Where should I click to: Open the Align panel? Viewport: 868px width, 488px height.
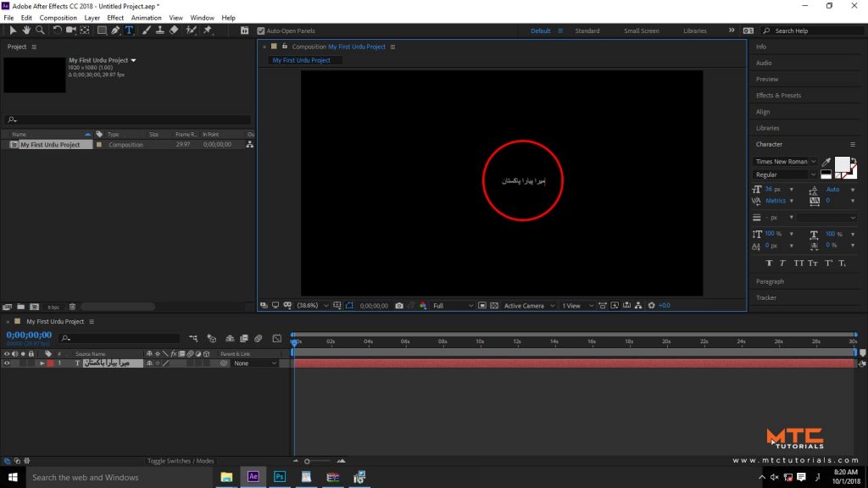coord(763,112)
